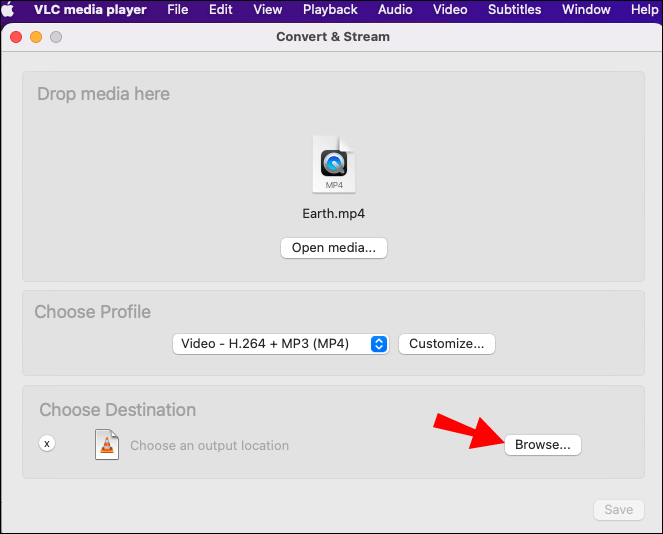Open the Apple menu
663x534 pixels.
[8, 9]
